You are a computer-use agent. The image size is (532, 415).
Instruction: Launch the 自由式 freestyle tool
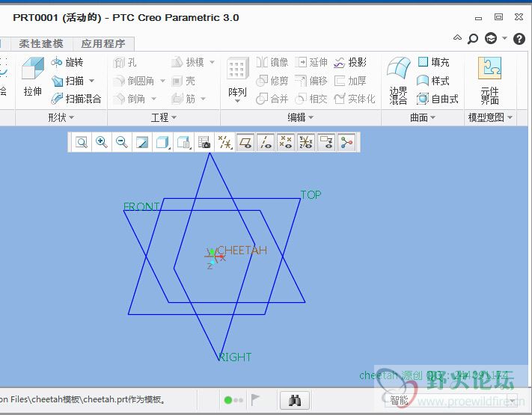(x=438, y=99)
